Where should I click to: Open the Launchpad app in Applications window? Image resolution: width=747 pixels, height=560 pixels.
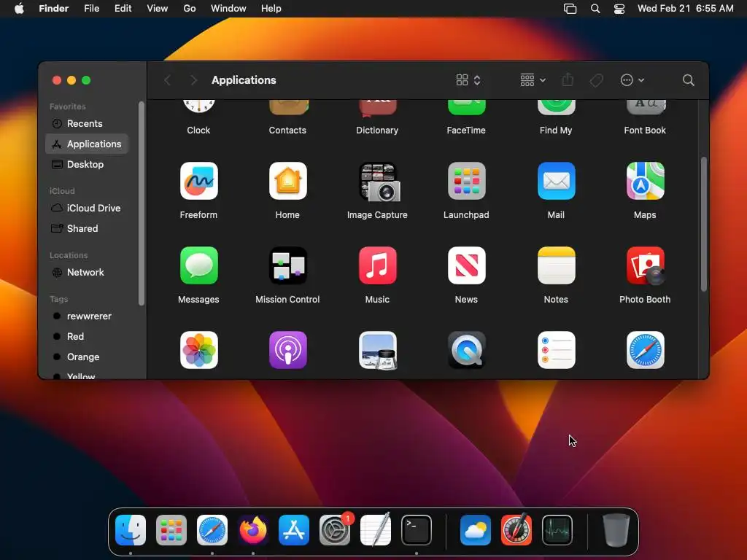coord(466,181)
